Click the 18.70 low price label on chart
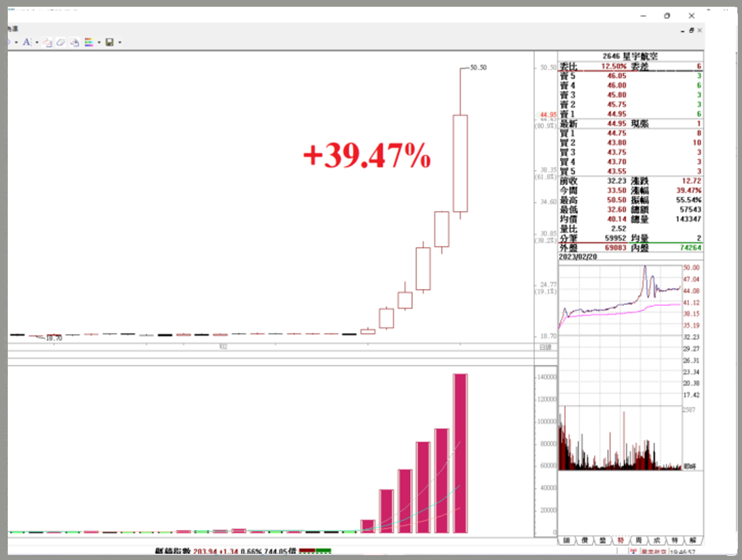Viewport: 742px width, 560px height. [x=54, y=338]
